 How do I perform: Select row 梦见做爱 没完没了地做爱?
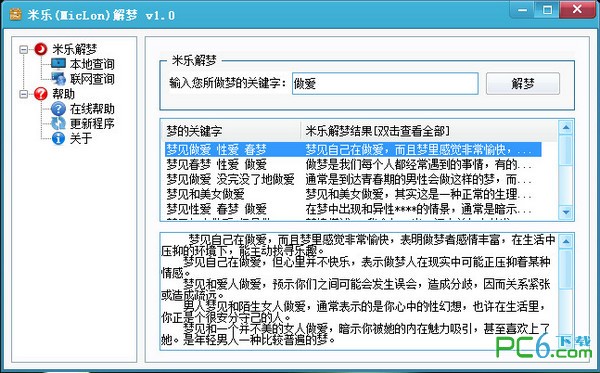(353, 179)
